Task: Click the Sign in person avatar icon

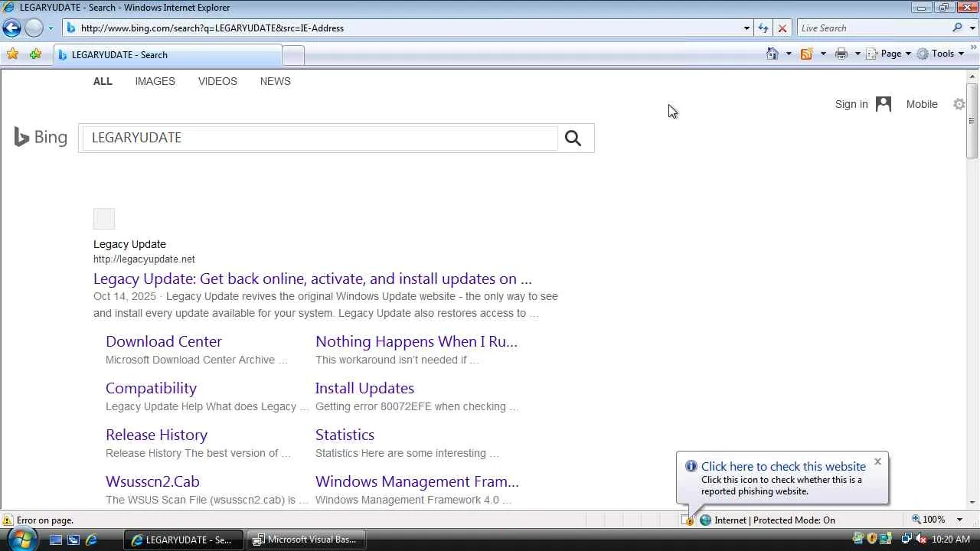Action: pyautogui.click(x=884, y=104)
